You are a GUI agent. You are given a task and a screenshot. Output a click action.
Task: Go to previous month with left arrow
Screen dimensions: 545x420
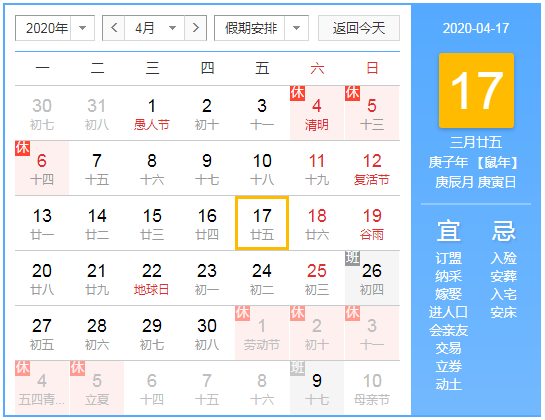114,28
